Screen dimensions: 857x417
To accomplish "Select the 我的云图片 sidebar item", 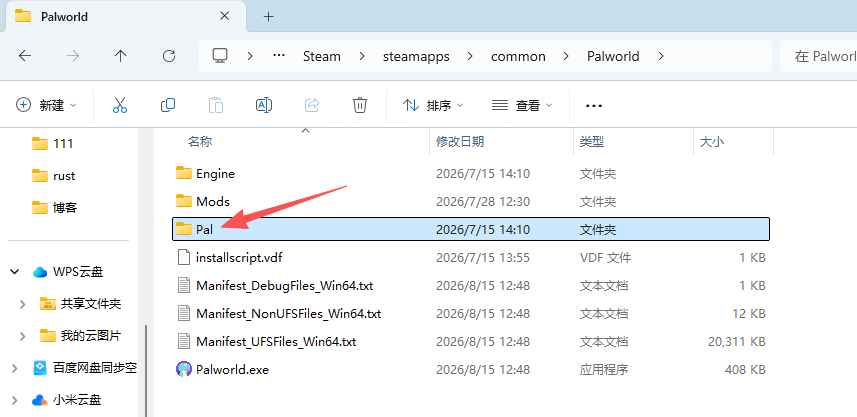I will click(x=80, y=336).
